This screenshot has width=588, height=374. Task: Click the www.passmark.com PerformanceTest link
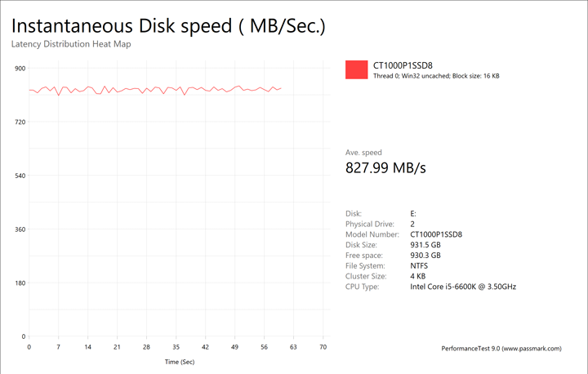pyautogui.click(x=501, y=349)
